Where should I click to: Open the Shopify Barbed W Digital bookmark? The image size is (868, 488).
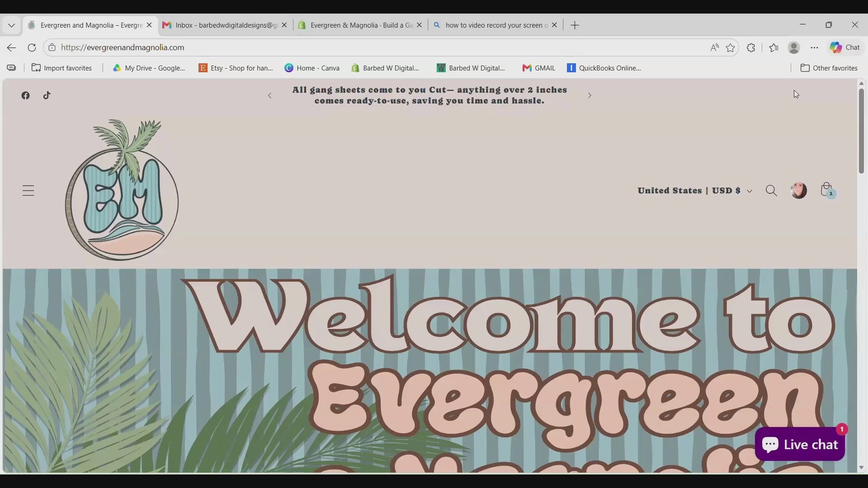click(386, 68)
